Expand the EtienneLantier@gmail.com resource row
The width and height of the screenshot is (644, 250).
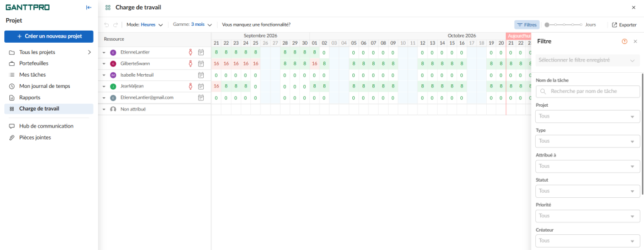[104, 98]
